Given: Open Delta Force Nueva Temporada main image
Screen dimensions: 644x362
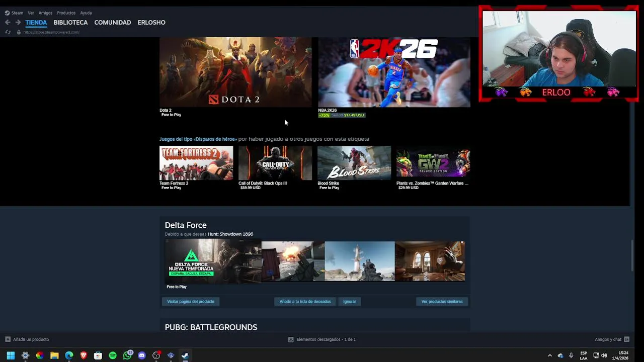Looking at the screenshot, I should tap(213, 261).
